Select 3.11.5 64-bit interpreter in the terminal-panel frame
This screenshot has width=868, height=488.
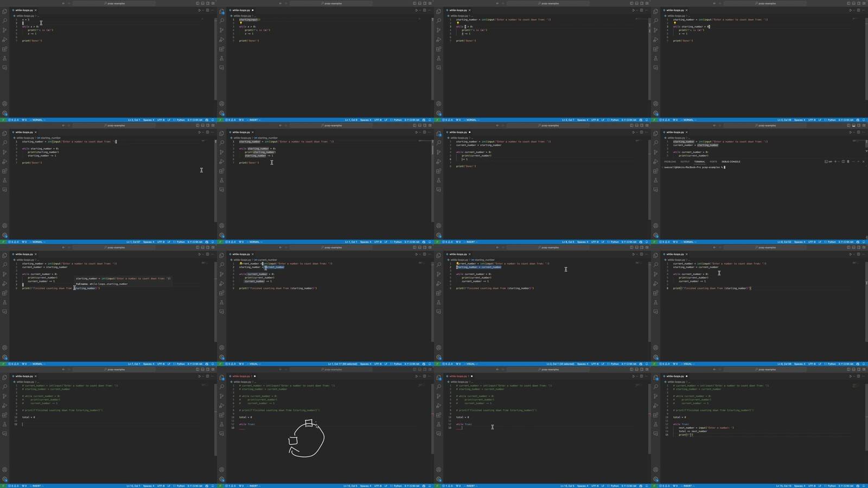pos(846,242)
